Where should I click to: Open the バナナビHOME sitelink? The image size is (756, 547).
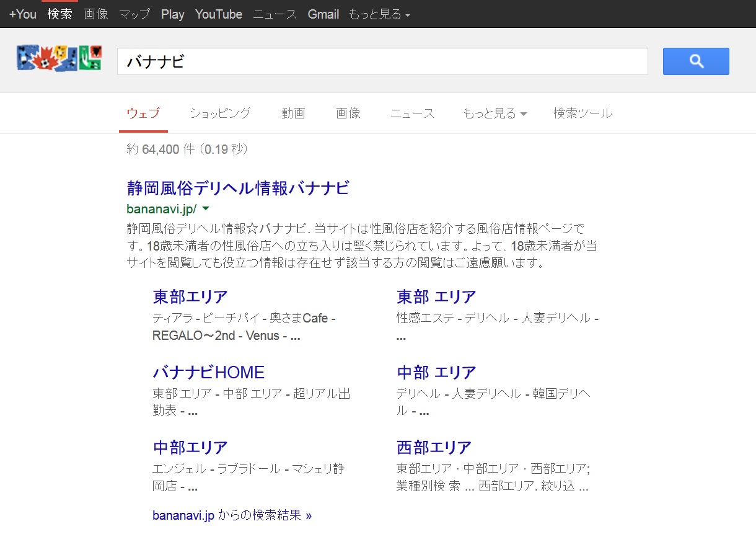(x=208, y=372)
